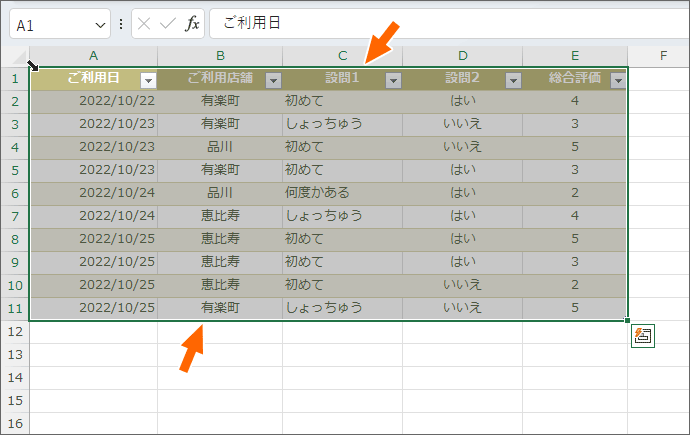
Task: Click 恵比寿 in row 7
Action: 220,216
